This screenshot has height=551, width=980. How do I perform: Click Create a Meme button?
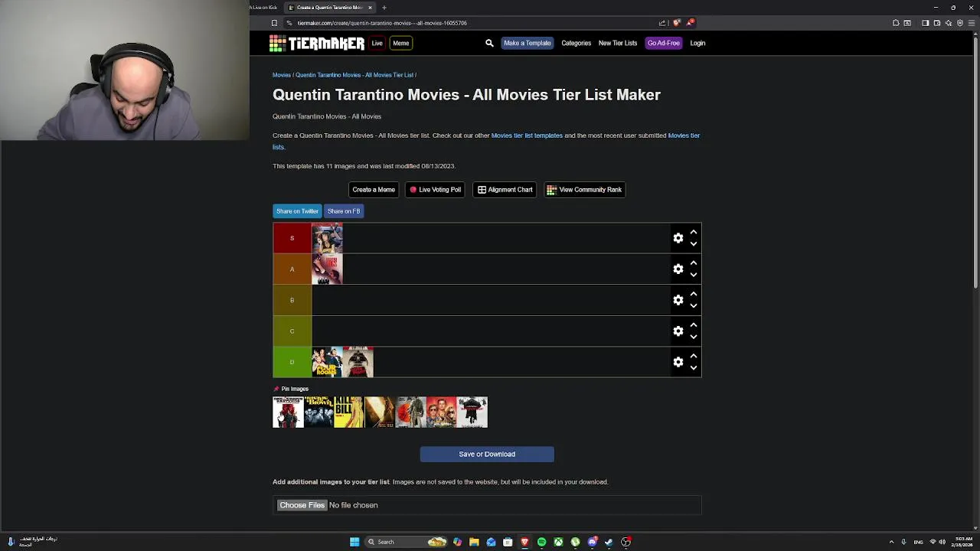pos(374,190)
